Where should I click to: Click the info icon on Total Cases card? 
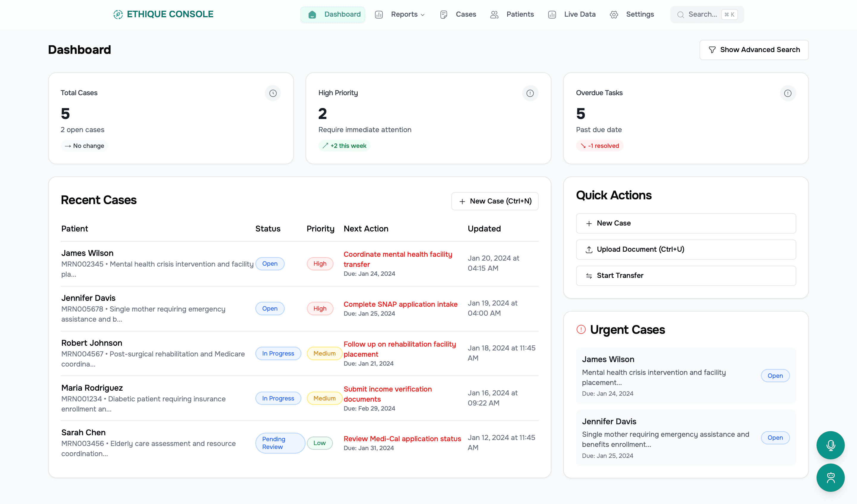point(273,93)
